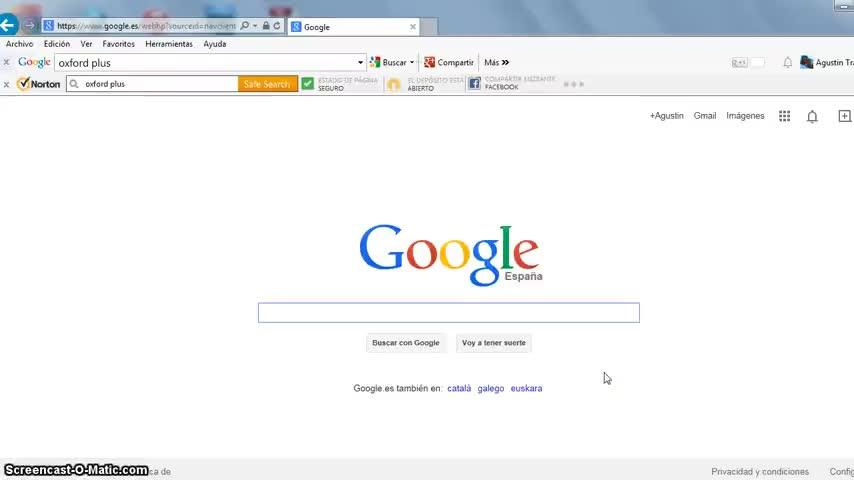Click the Voy a tener suerte button
The width and height of the screenshot is (854, 480).
tap(494, 343)
